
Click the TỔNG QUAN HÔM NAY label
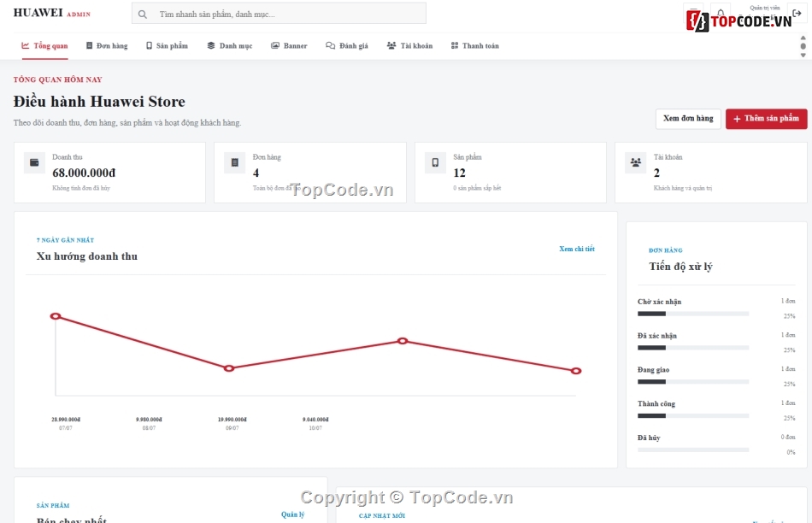[58, 79]
